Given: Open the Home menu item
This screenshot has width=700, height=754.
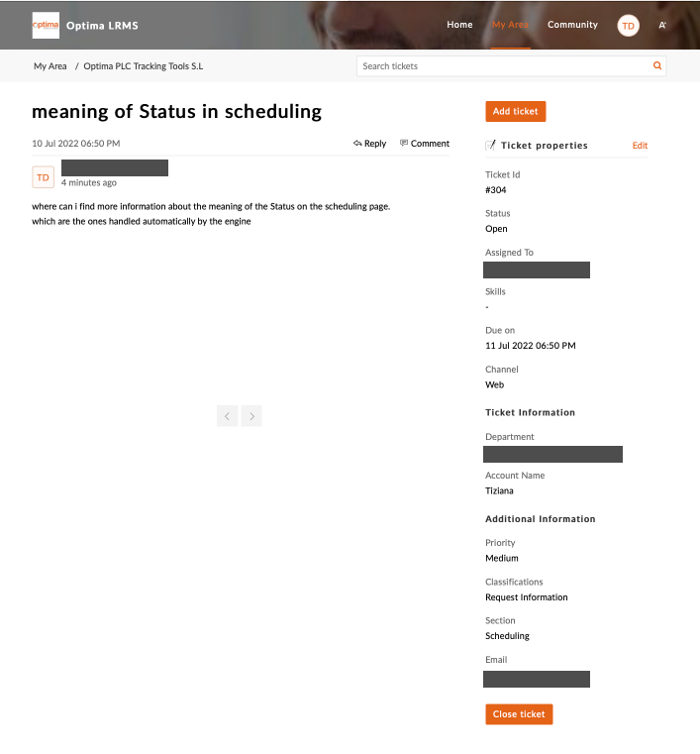Looking at the screenshot, I should 459,25.
